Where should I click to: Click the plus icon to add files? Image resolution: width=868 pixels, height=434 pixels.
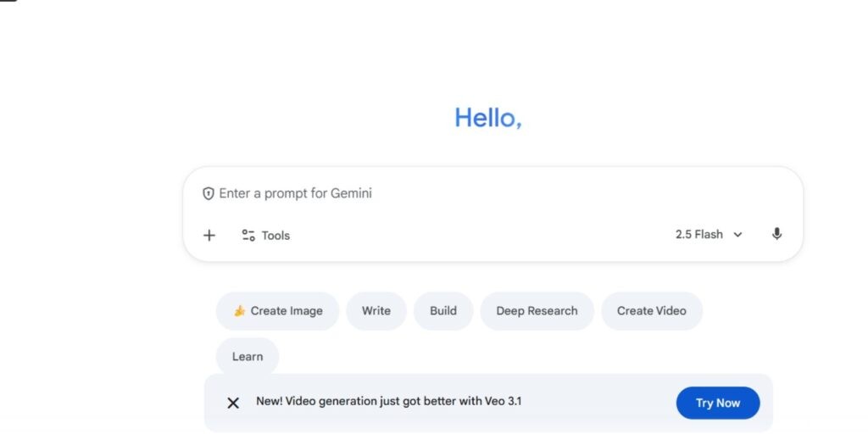[209, 236]
